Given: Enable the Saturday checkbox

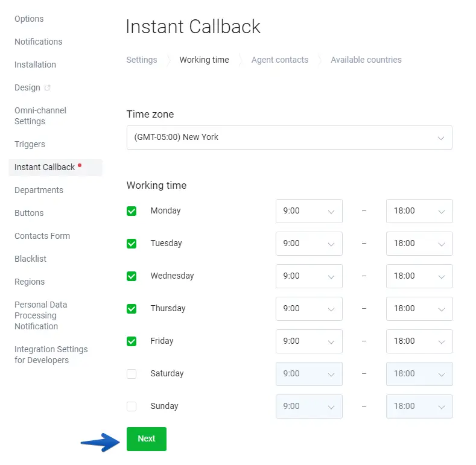Looking at the screenshot, I should point(132,374).
